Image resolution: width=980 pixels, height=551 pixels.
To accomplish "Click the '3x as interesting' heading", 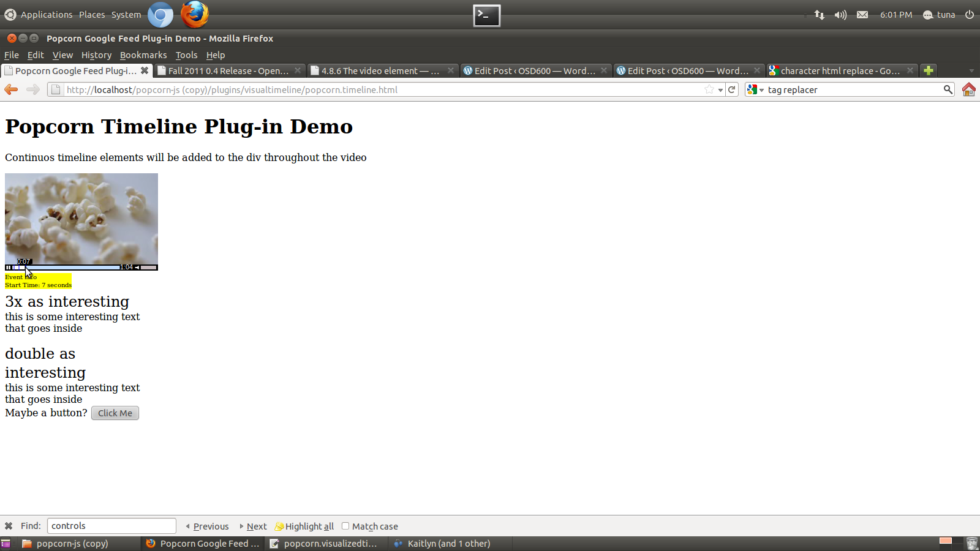I will click(x=67, y=302).
